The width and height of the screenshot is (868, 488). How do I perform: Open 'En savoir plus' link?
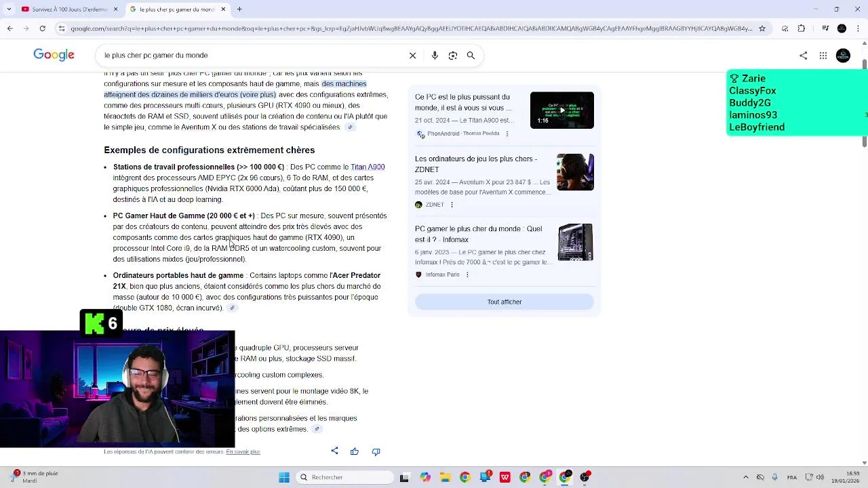(x=243, y=452)
